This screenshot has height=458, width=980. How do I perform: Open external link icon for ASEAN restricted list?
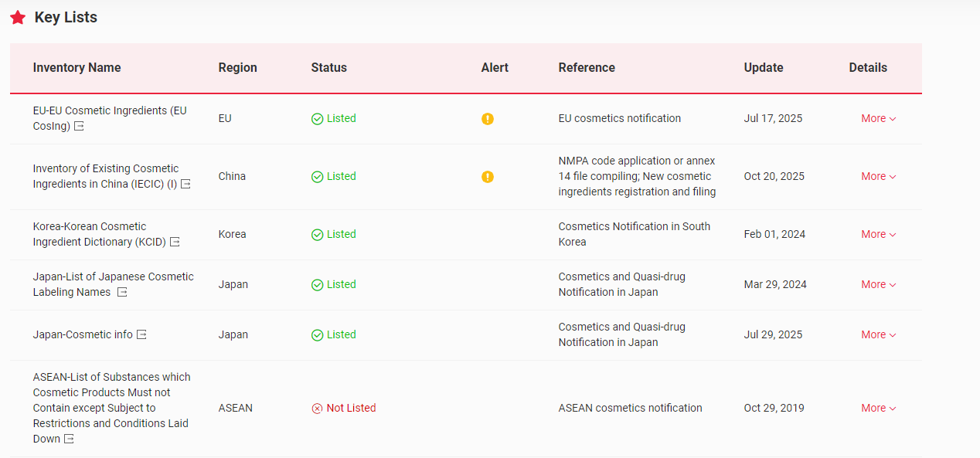(x=69, y=439)
